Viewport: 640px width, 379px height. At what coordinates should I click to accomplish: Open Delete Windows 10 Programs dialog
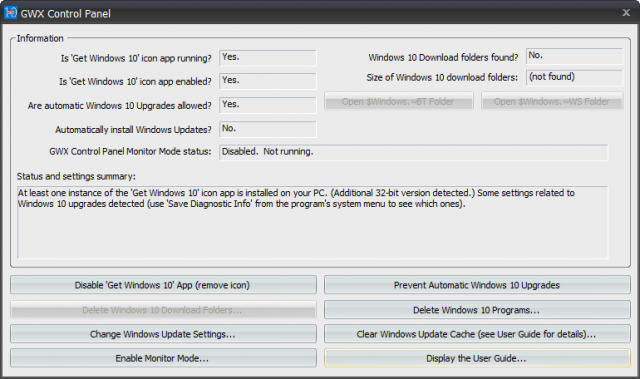(x=477, y=310)
